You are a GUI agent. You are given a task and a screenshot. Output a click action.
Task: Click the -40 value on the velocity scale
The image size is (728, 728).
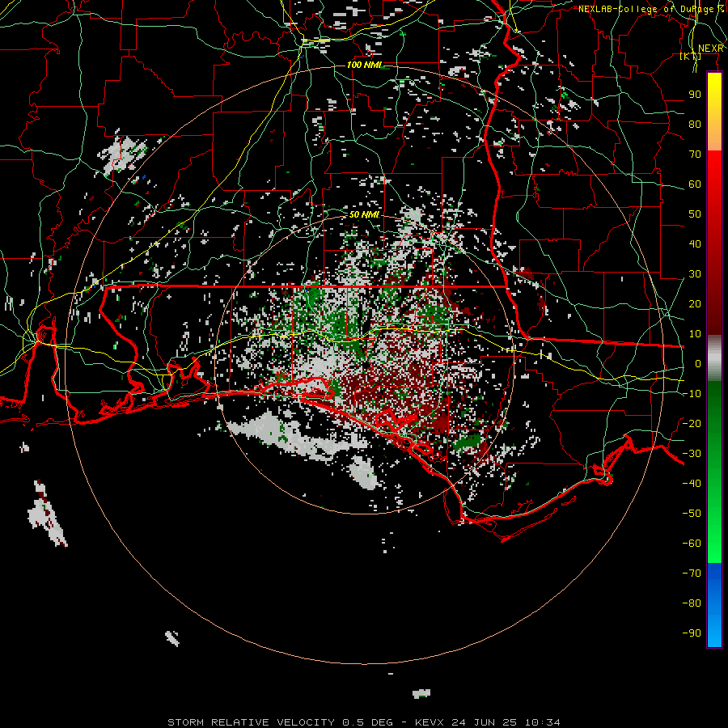[x=692, y=484]
